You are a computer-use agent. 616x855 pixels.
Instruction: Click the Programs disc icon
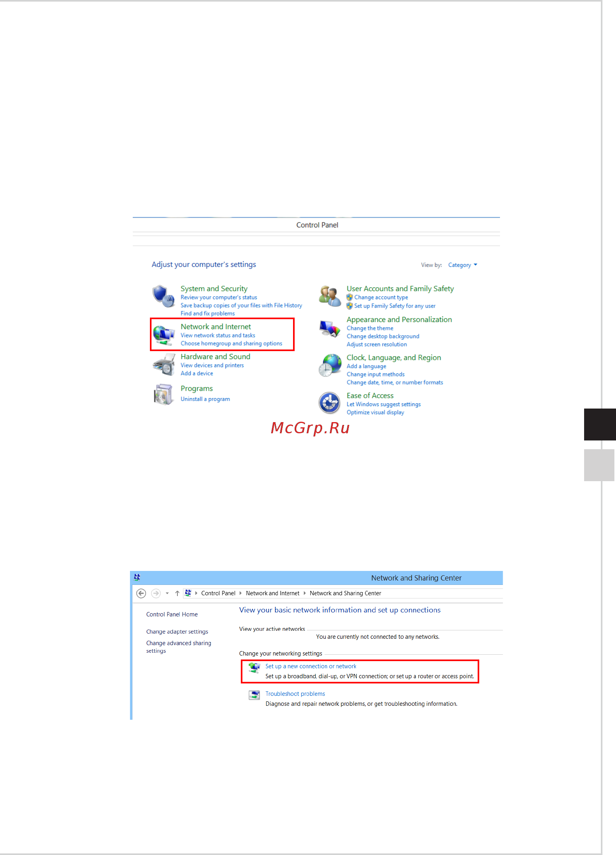(x=163, y=394)
